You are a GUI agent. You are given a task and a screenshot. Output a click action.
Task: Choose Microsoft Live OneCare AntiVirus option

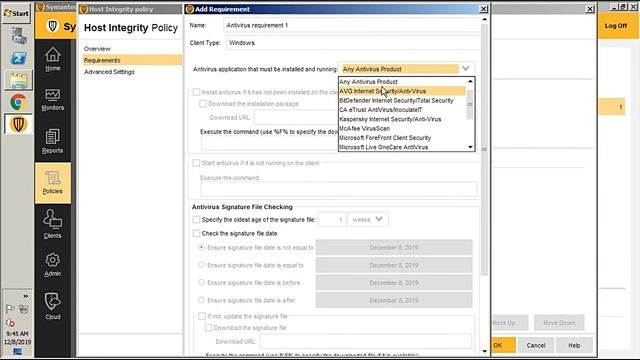402,147
